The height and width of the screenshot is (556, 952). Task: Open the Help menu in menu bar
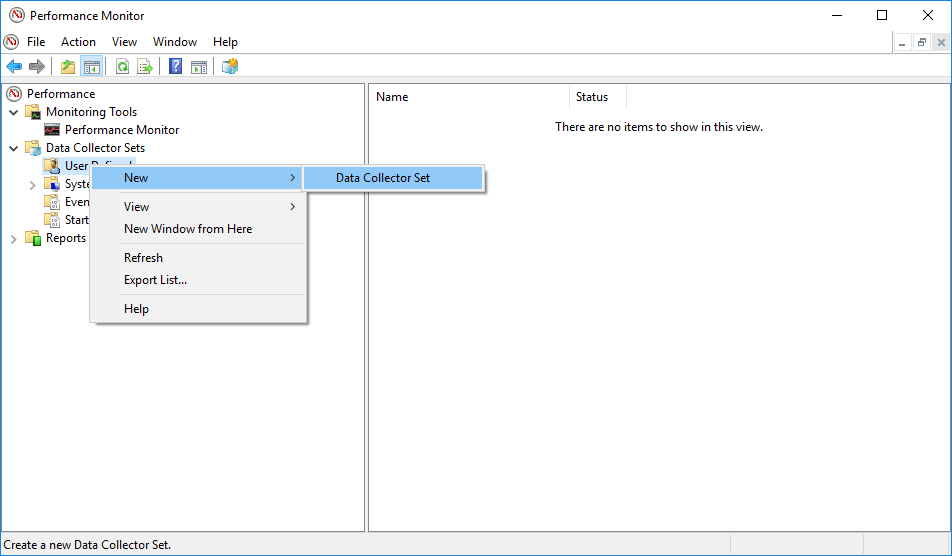(225, 42)
